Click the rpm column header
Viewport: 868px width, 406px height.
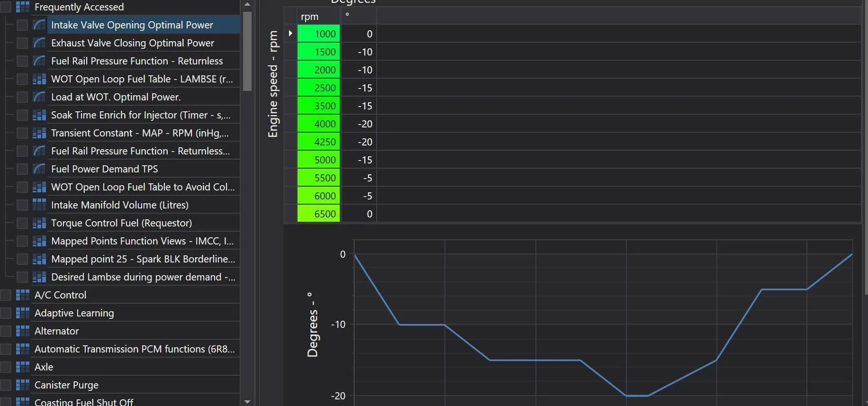318,16
